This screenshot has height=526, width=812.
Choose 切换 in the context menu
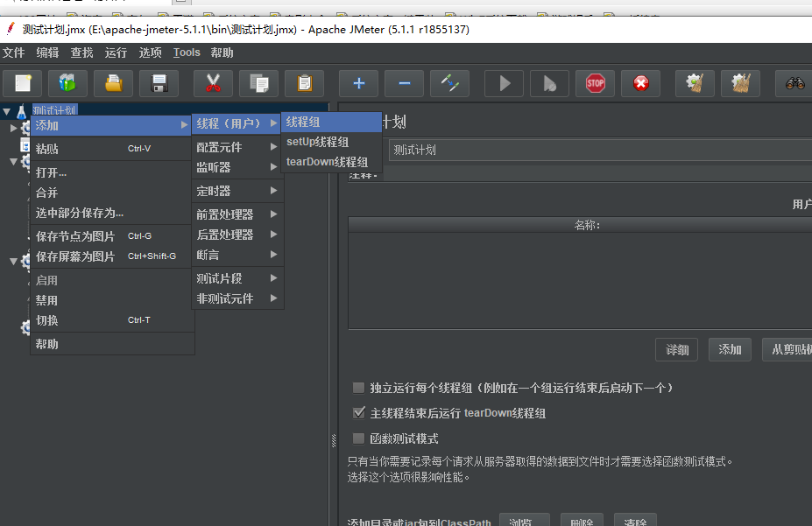point(111,320)
